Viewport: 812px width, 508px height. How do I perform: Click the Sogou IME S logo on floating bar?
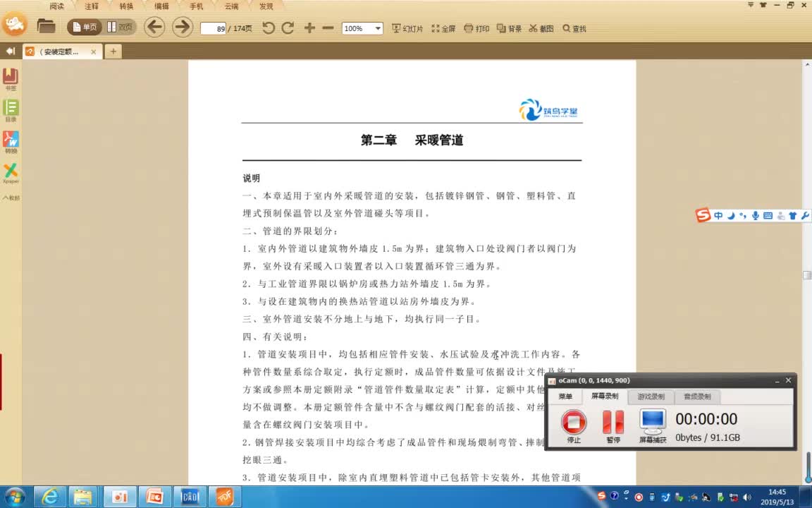(x=703, y=215)
